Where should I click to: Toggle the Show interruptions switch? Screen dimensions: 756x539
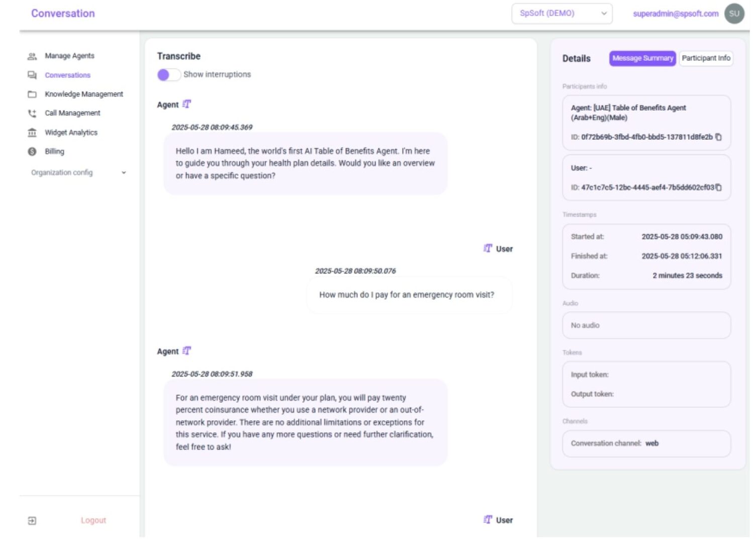click(x=168, y=75)
